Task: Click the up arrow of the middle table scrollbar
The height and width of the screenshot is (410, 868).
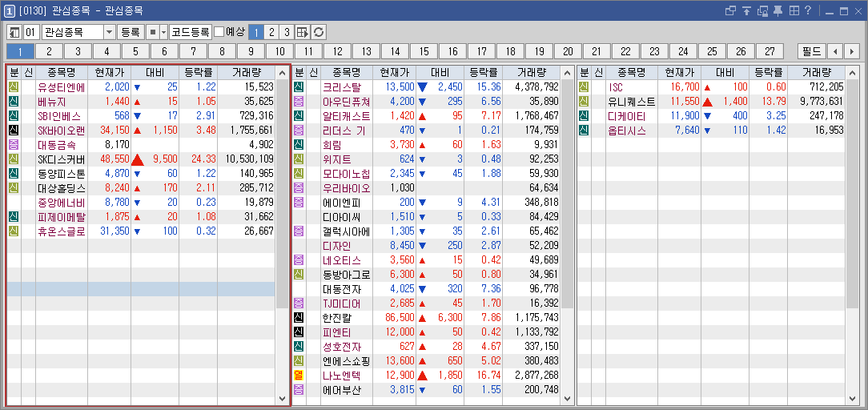Action: point(568,74)
